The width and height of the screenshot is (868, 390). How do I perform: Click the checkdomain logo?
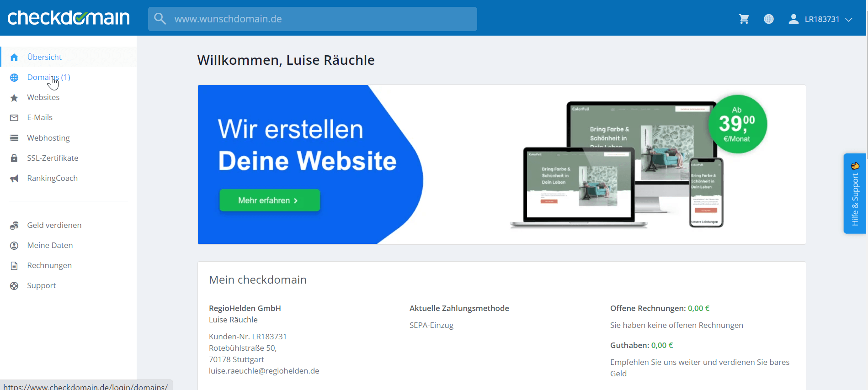[x=69, y=18]
